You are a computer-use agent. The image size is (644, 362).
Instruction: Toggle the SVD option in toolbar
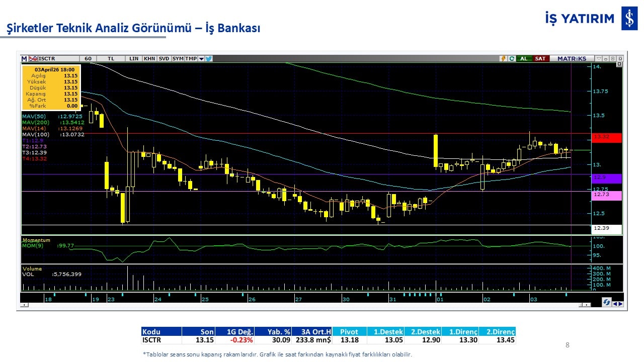pos(164,59)
